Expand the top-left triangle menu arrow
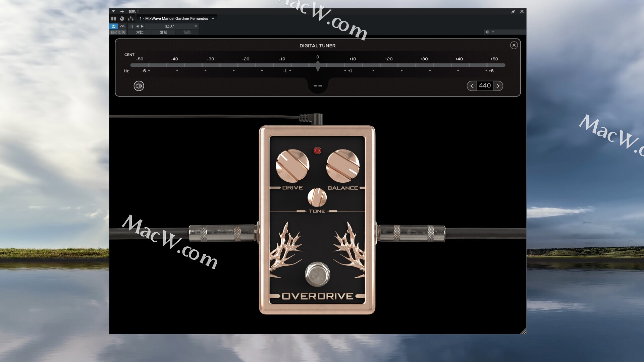Screen dimensions: 644x362 (113, 11)
